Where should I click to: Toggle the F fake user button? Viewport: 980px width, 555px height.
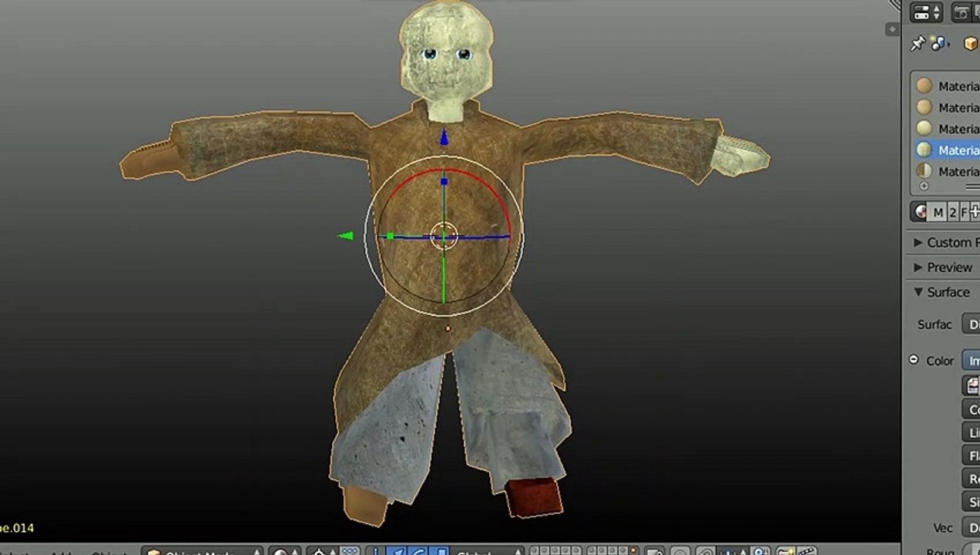(x=964, y=212)
